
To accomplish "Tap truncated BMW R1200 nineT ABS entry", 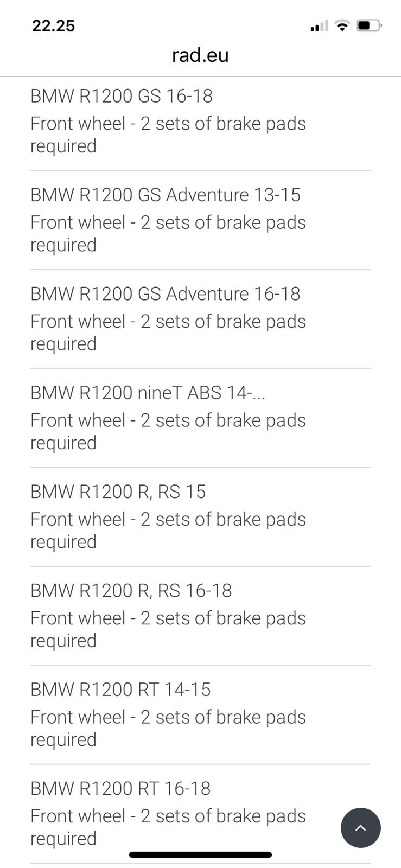I will point(148,392).
